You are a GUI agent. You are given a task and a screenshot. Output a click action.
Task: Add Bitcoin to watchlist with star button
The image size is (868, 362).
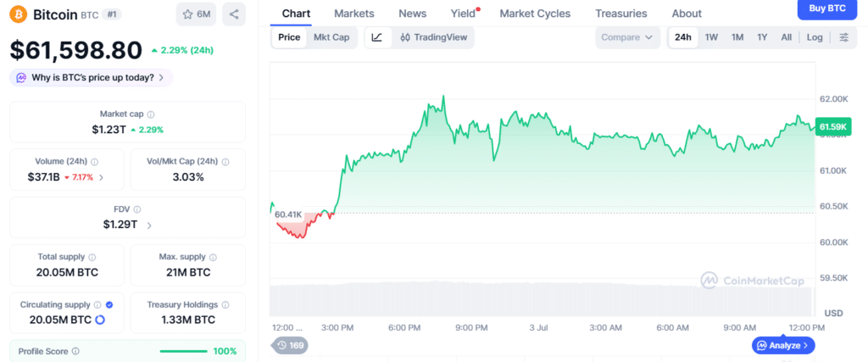click(x=196, y=14)
